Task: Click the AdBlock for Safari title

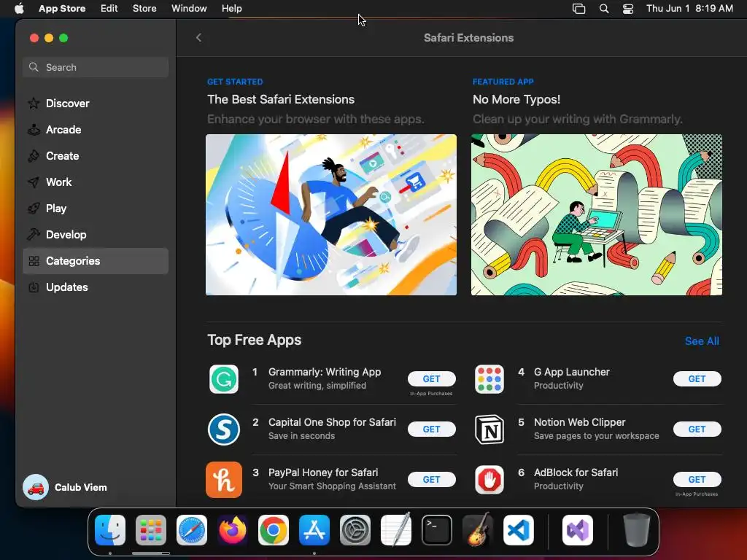Action: pyautogui.click(x=576, y=472)
